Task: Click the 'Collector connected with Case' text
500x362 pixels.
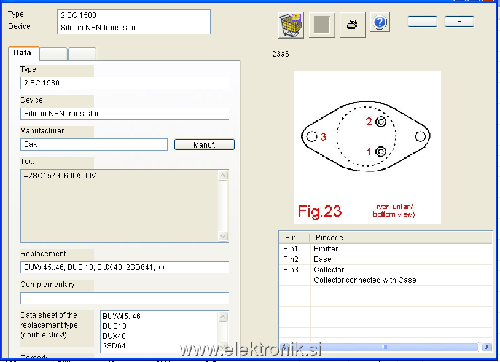Action: pos(365,280)
